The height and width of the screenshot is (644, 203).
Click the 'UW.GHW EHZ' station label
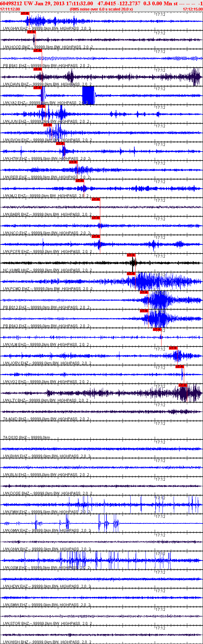point(15,29)
